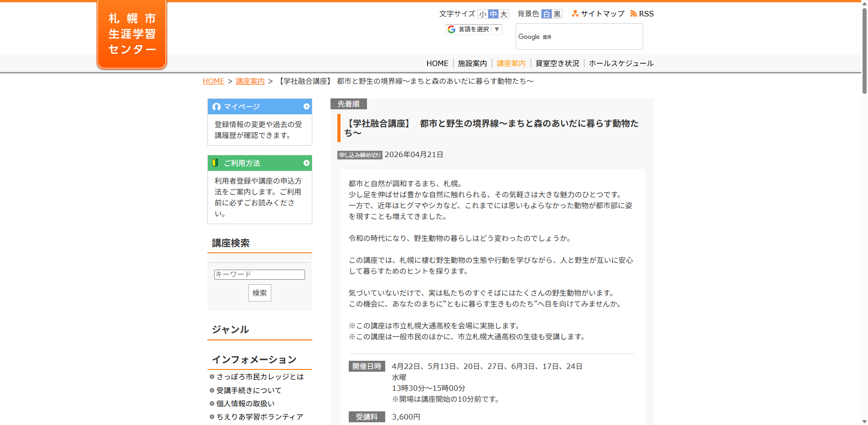
Task: Open the RSS feed icon
Action: 634,14
